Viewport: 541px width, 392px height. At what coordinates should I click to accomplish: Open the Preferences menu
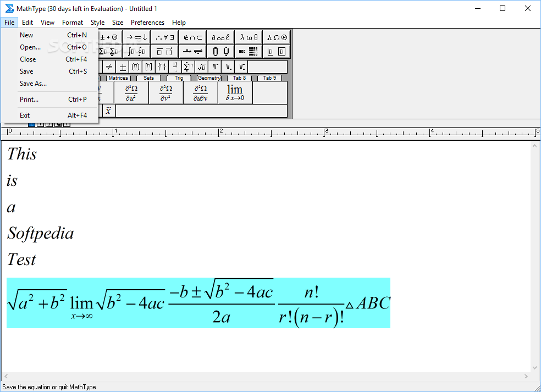147,23
